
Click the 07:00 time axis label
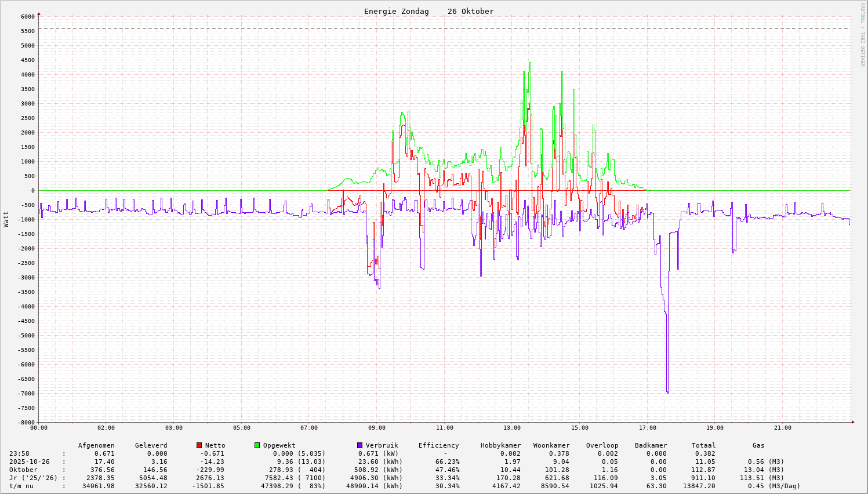[309, 428]
